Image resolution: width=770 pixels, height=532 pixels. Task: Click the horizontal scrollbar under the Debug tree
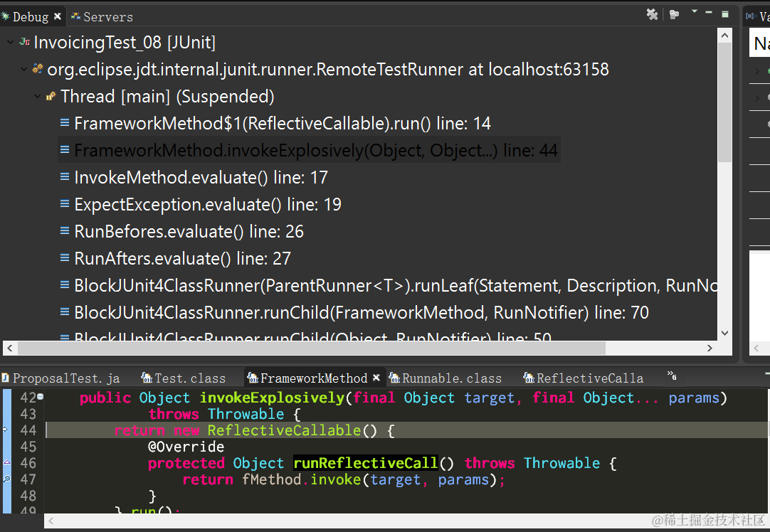306,349
